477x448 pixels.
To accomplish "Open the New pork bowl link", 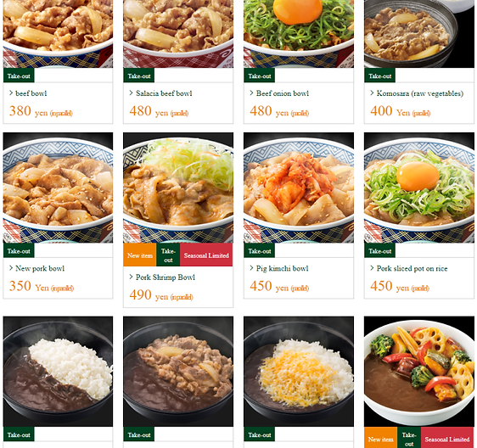I will click(40, 269).
